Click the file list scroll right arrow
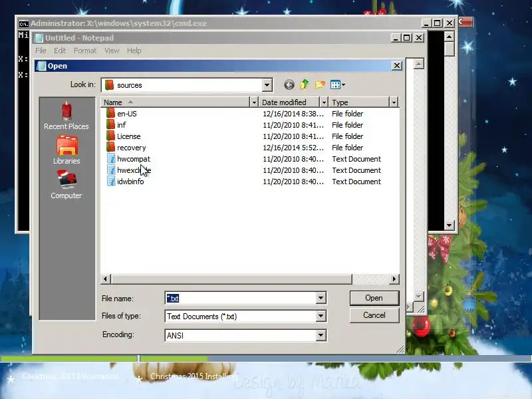Image resolution: width=532 pixels, height=399 pixels. (x=394, y=279)
